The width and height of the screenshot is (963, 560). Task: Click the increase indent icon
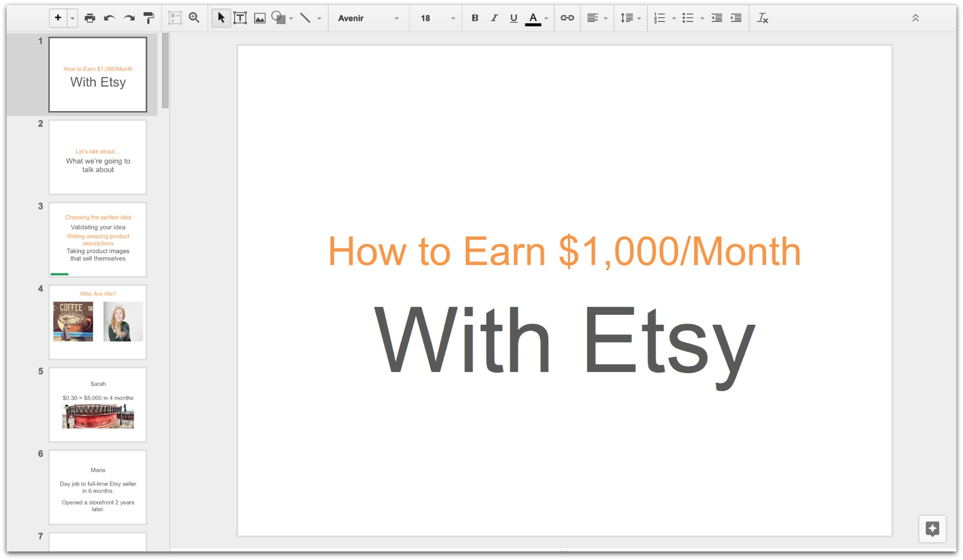pos(736,18)
